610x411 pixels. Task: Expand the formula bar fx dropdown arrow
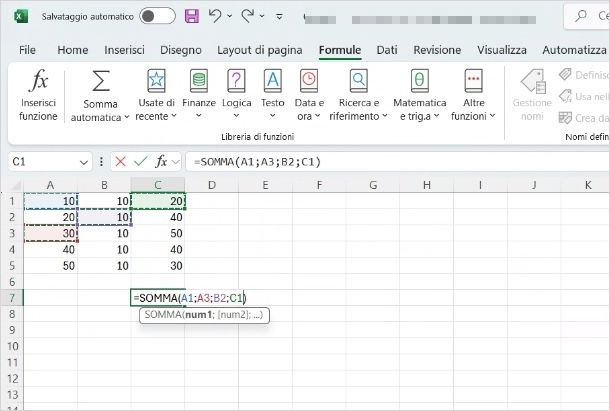[175, 162]
